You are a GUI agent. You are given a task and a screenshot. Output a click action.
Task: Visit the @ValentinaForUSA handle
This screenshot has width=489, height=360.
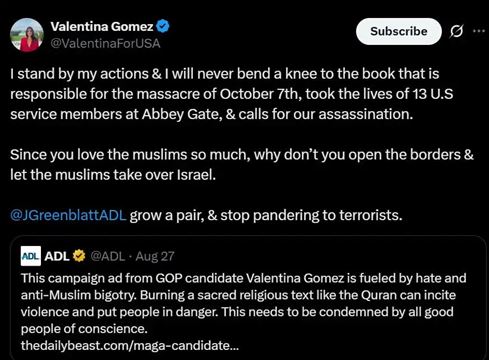[x=105, y=43]
